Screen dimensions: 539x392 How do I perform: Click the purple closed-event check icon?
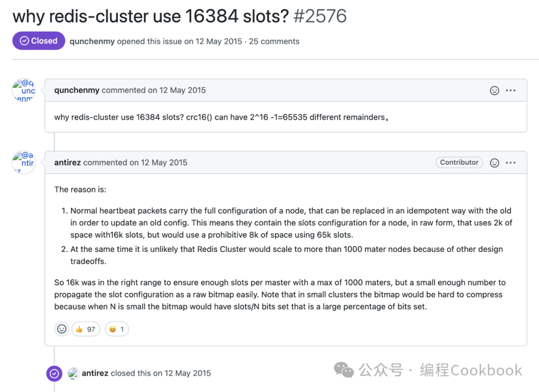tap(54, 373)
